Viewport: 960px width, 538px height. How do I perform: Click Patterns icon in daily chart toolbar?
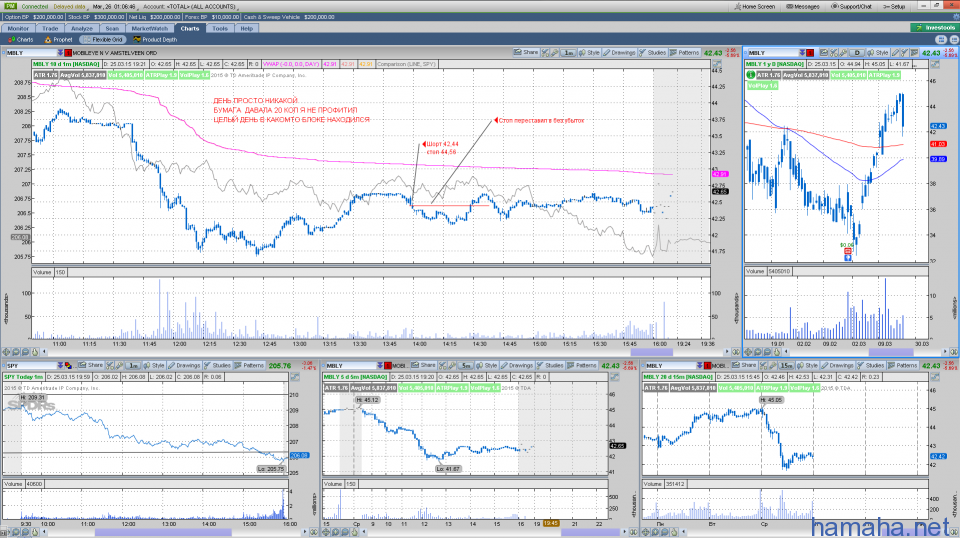click(x=915, y=53)
